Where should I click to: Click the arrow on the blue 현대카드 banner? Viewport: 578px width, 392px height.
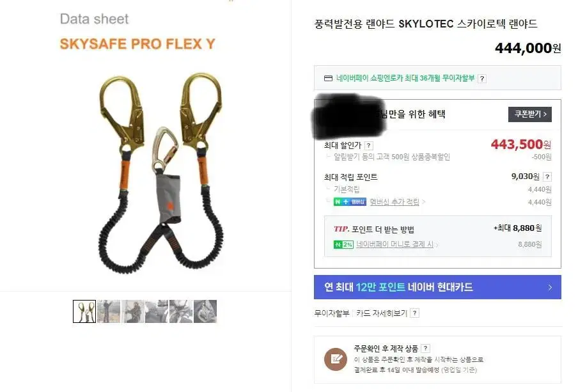point(550,287)
